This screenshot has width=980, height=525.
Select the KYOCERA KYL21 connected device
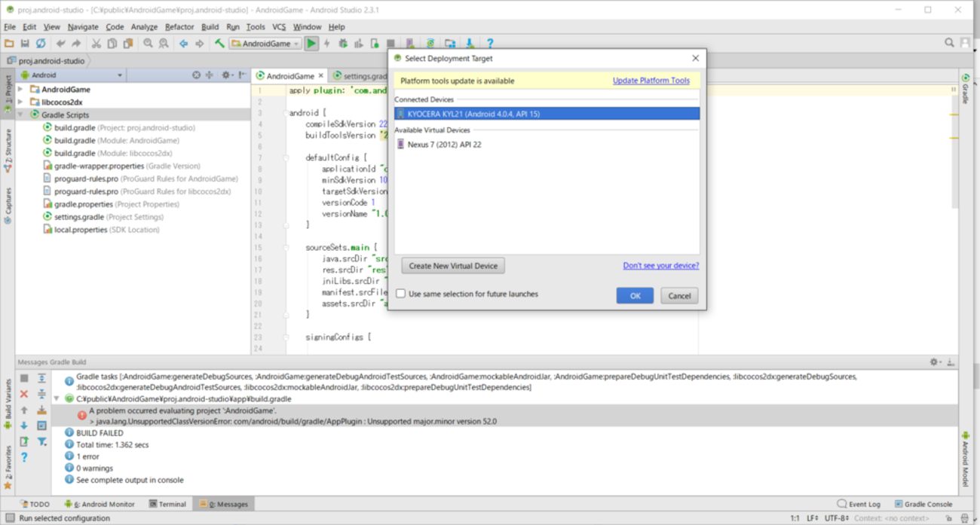pyautogui.click(x=547, y=114)
